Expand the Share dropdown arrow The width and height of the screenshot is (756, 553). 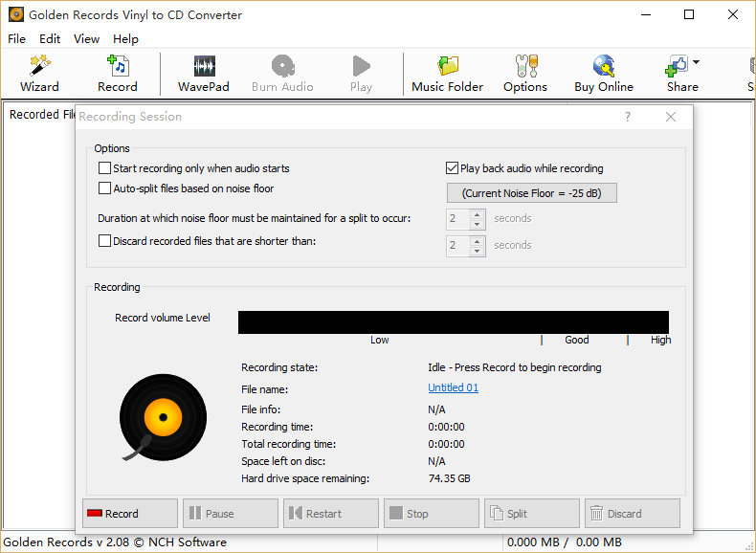click(x=696, y=63)
